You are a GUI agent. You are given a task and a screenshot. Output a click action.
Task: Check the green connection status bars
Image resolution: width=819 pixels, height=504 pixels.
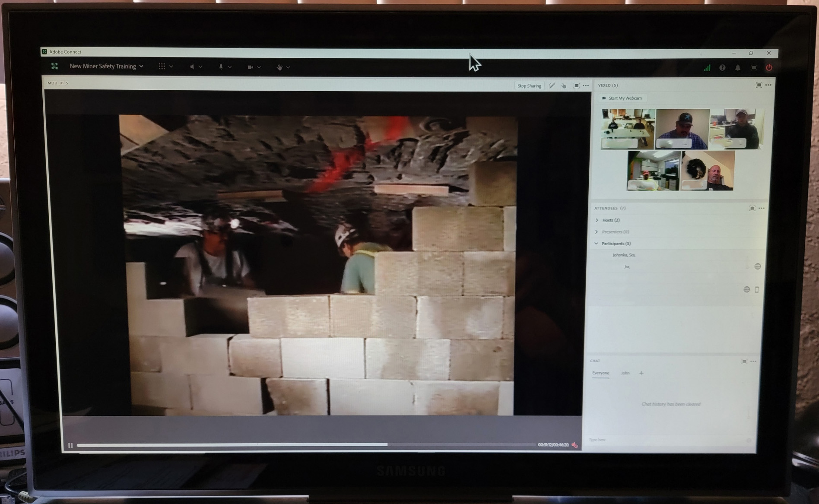(707, 68)
